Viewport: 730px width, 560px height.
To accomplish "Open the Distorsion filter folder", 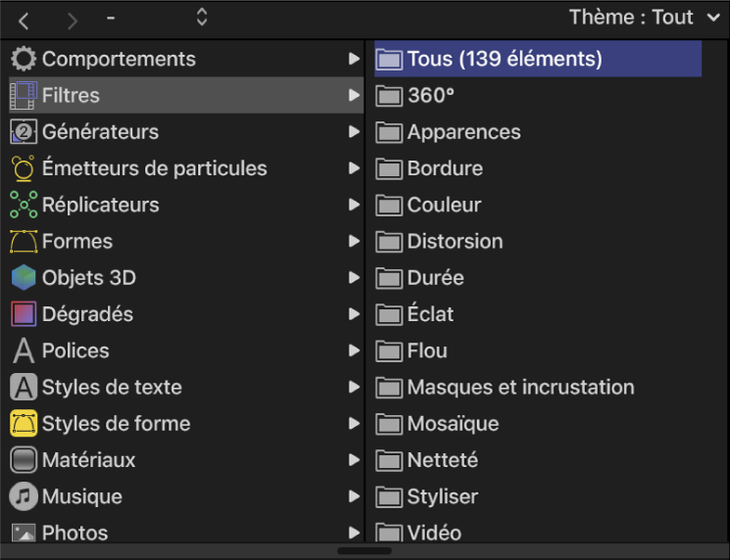I will (455, 242).
